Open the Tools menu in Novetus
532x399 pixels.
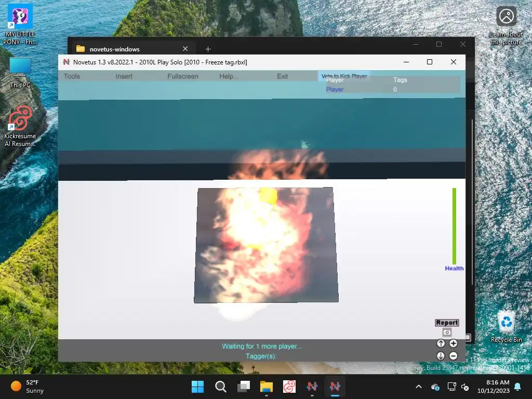pyautogui.click(x=72, y=76)
